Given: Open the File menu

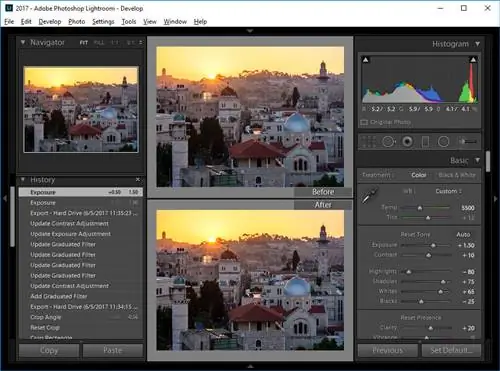Looking at the screenshot, I should point(9,22).
